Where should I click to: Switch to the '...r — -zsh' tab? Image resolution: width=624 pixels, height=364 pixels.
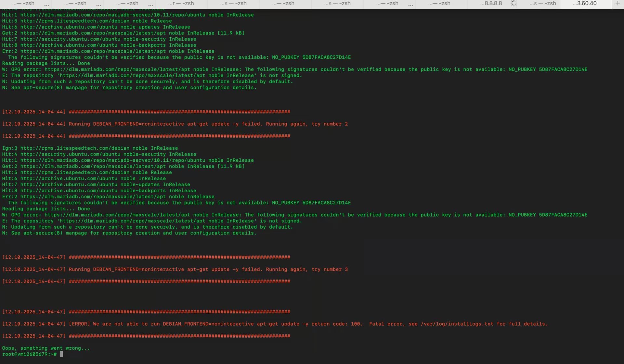[181, 4]
